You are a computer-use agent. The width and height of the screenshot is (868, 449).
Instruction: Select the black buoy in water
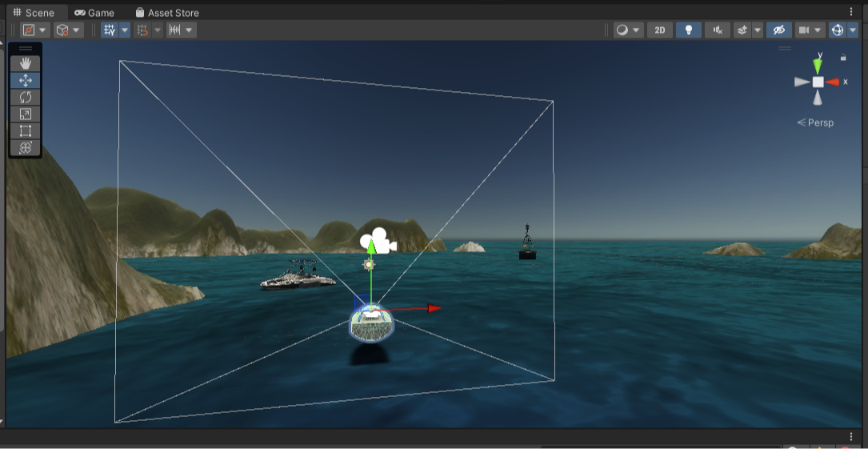click(527, 243)
